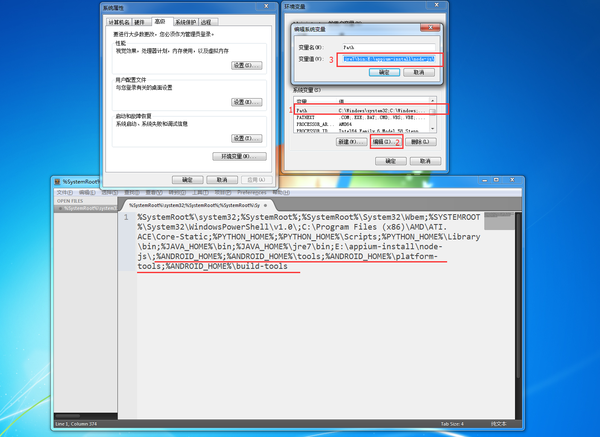Image resolution: width=600 pixels, height=437 pixels.
Task: Open the 查看(V) menu
Action: pos(154,192)
